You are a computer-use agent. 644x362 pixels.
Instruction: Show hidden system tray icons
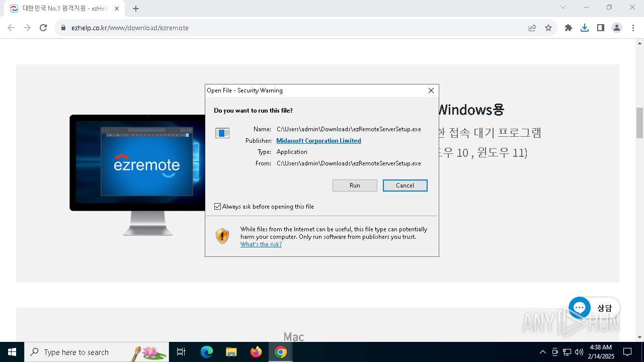pos(543,352)
